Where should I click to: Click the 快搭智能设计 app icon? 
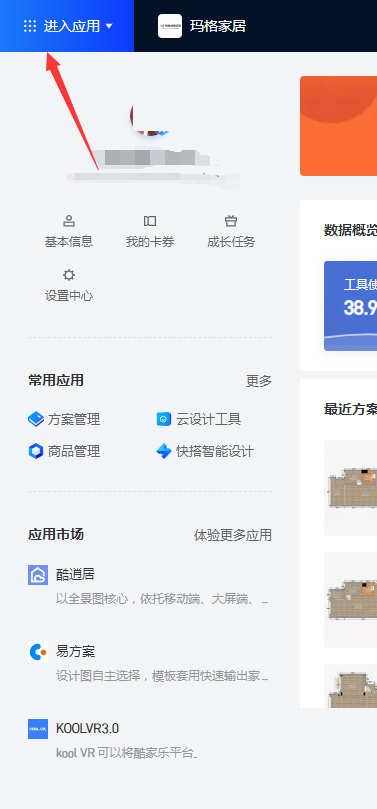(x=163, y=451)
